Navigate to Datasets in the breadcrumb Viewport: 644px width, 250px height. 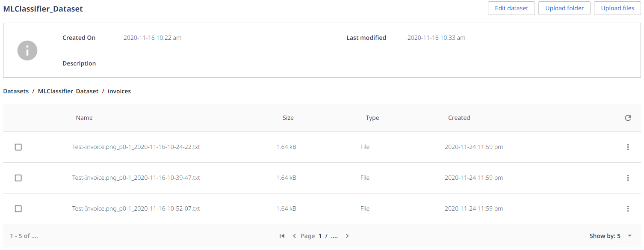point(16,91)
